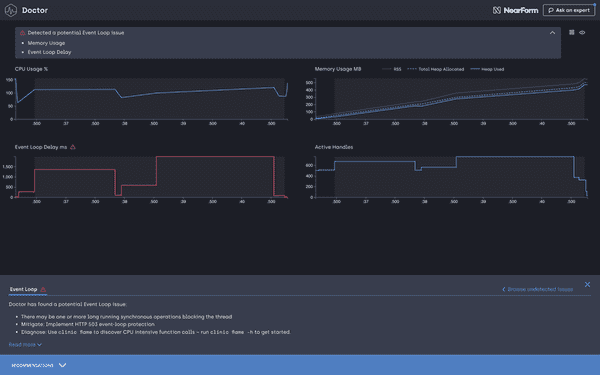600x375 pixels.
Task: Click the long running synchronous operations bullet
Action: 127,317
